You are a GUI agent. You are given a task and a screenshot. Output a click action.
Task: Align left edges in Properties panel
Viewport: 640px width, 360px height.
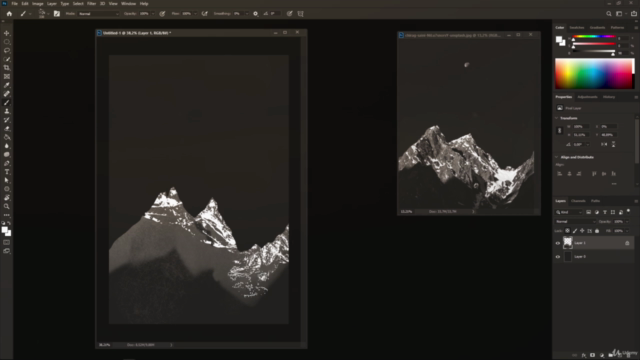(560, 174)
